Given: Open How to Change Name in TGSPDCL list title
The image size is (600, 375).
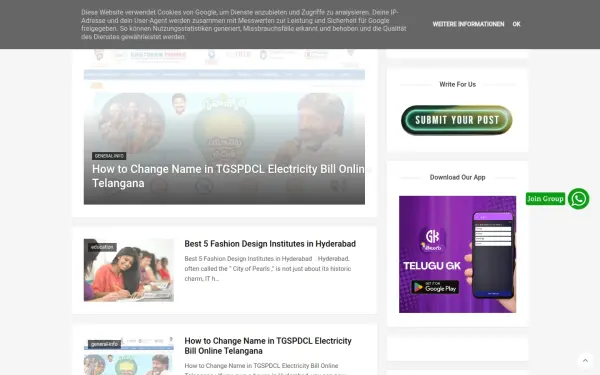Looking at the screenshot, I should (268, 346).
